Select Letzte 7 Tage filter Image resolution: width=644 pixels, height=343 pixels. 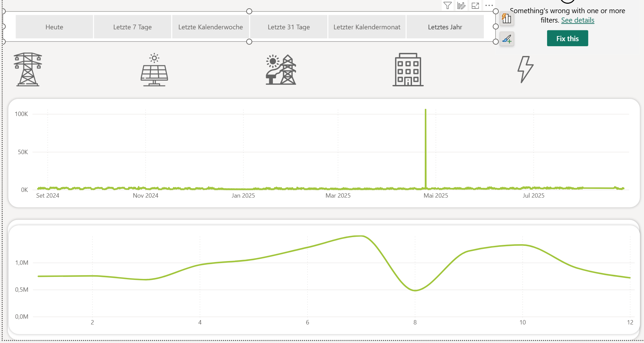[132, 27]
